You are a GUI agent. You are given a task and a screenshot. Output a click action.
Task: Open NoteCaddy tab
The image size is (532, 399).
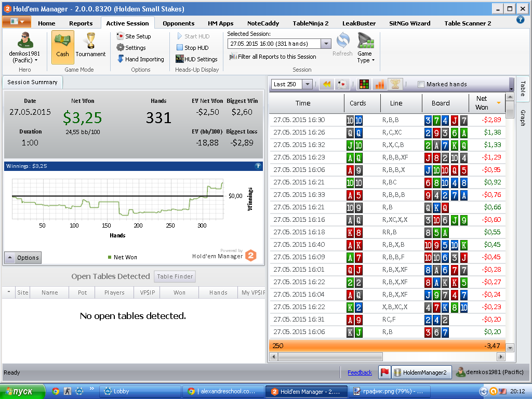click(263, 23)
